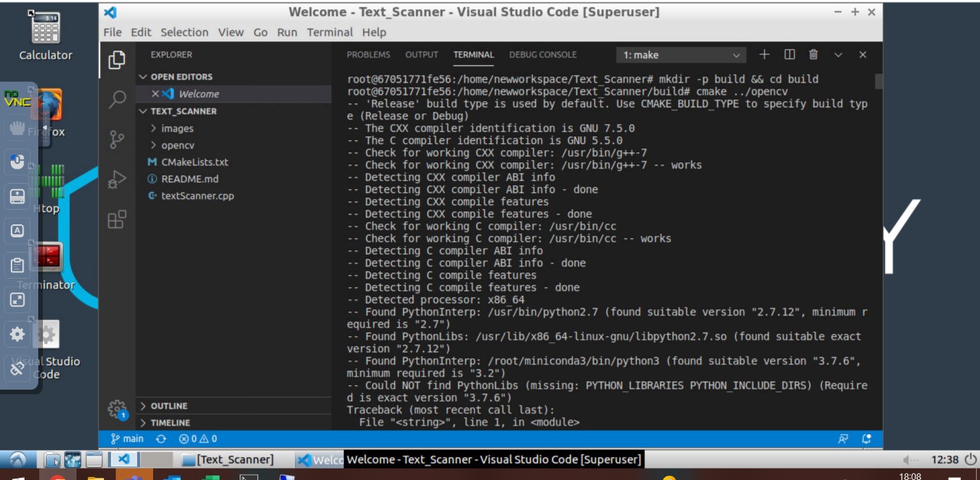Split the terminal pane
Screen dimensions: 980x480
point(789,54)
